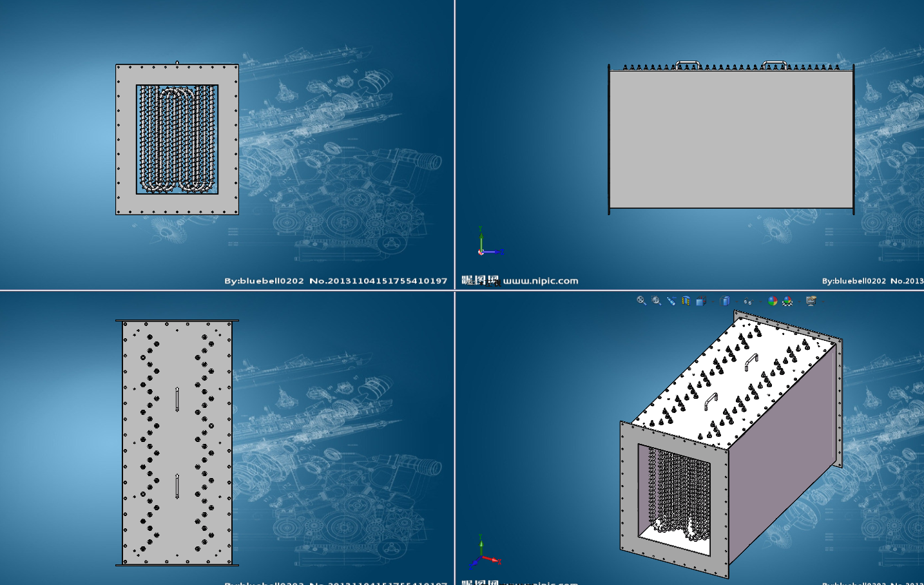This screenshot has width=924, height=585.
Task: Click the 3D triad in the isometric viewport
Action: (485, 551)
